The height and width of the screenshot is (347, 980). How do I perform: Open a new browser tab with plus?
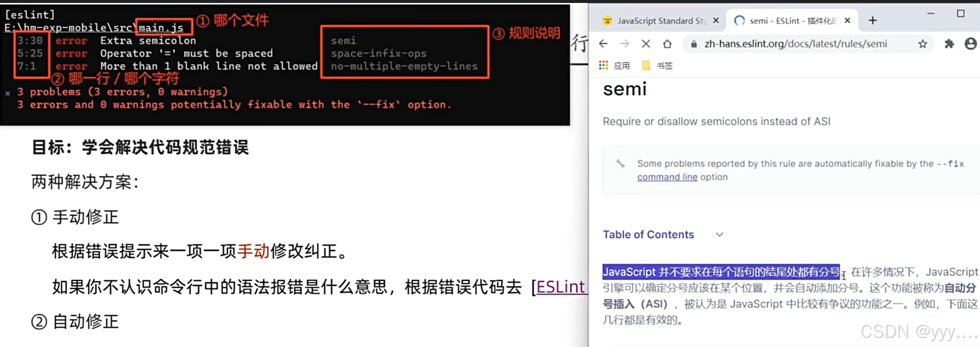pos(873,20)
